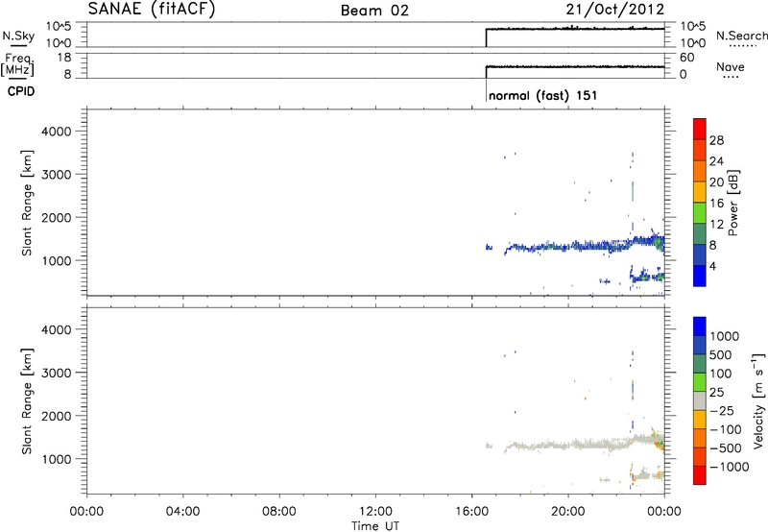The height and width of the screenshot is (532, 768).
Task: Click the Power [dB] axis label
Action: click(732, 203)
